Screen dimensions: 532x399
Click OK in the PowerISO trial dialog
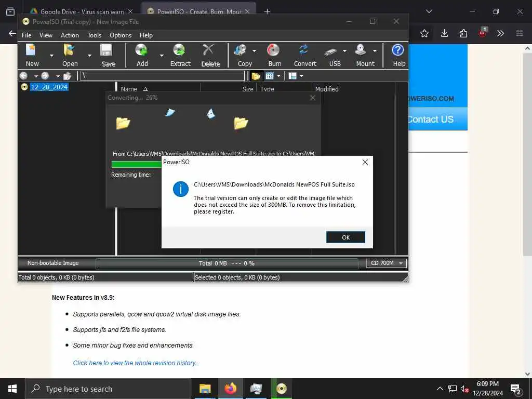(345, 237)
